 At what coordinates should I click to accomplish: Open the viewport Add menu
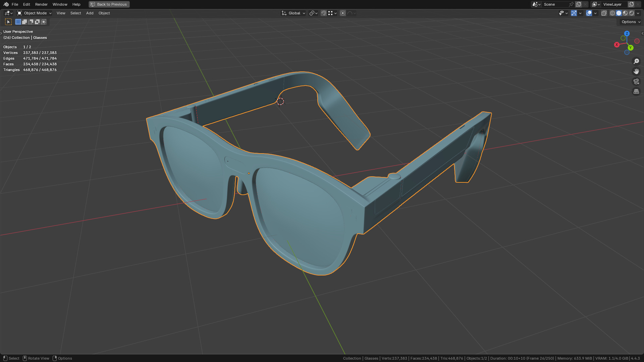pyautogui.click(x=90, y=13)
